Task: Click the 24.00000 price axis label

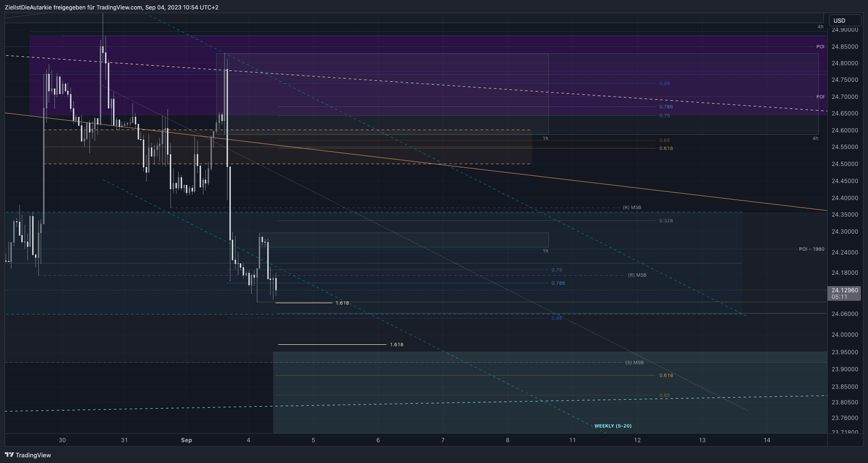Action: (844, 335)
